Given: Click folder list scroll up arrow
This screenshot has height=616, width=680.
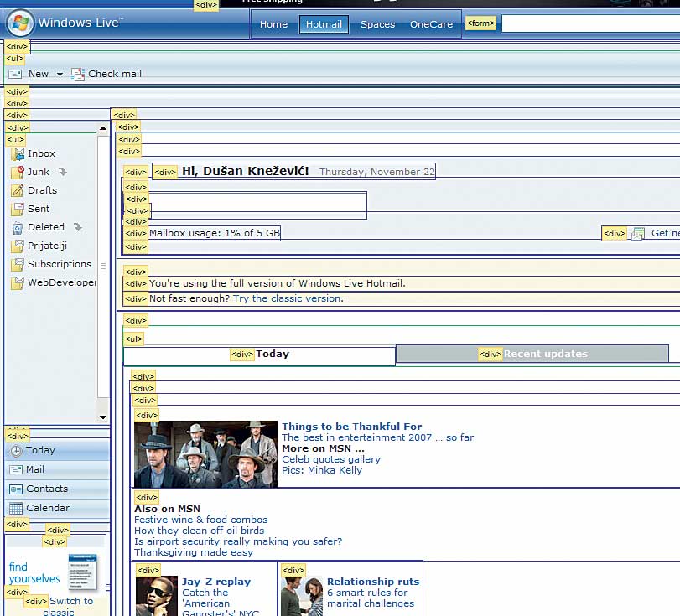Looking at the screenshot, I should [103, 128].
